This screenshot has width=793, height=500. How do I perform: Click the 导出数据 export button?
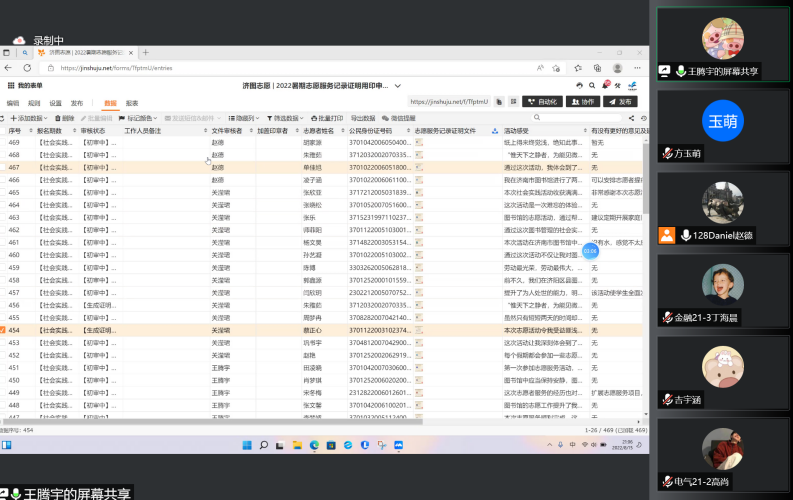(362, 118)
